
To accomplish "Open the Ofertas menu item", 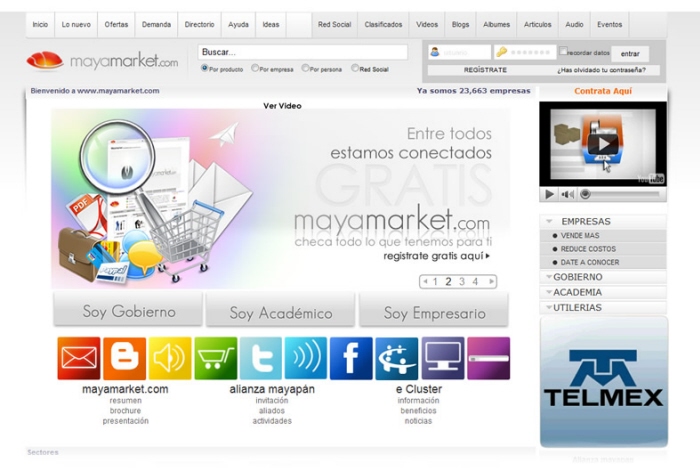I will (116, 25).
